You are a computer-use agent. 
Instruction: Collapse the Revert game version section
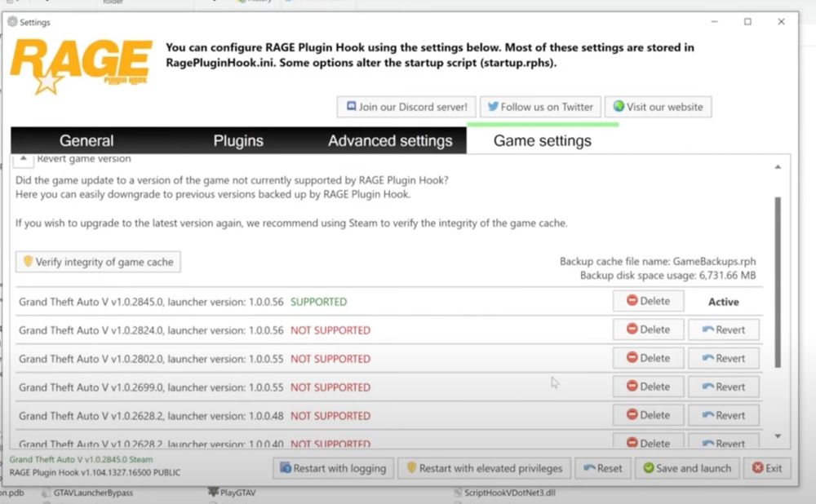[x=24, y=159]
